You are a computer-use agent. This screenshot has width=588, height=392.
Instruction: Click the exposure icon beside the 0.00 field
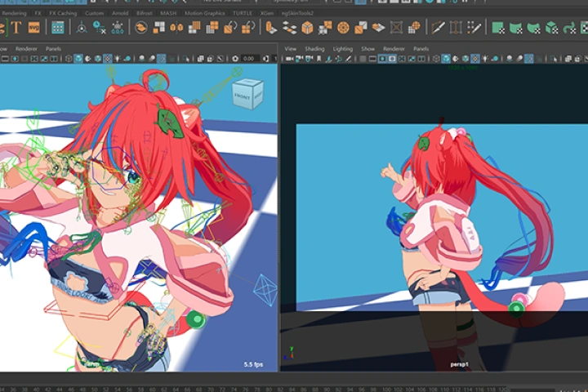coord(235,59)
